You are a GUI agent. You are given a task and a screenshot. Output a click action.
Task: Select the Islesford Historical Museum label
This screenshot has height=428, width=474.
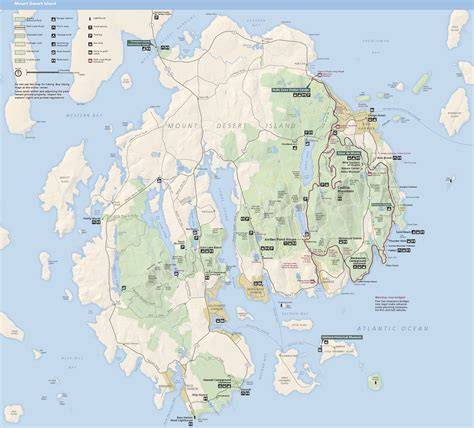[341, 337]
